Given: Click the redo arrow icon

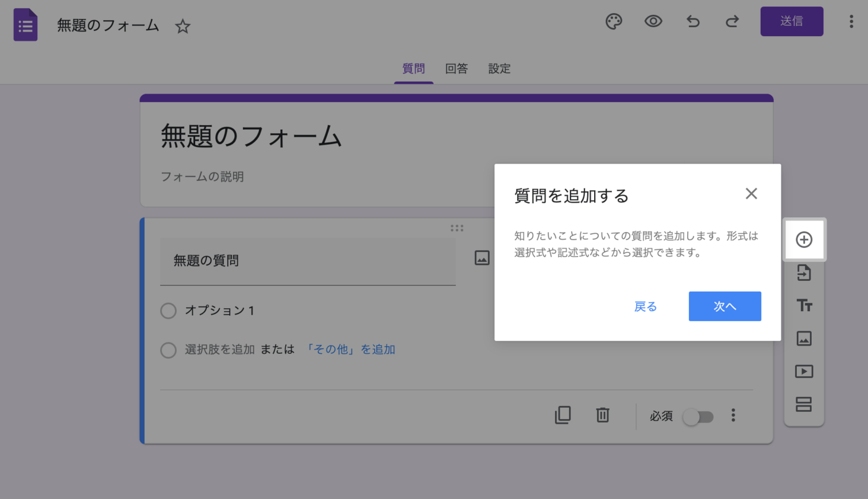Looking at the screenshot, I should point(732,21).
